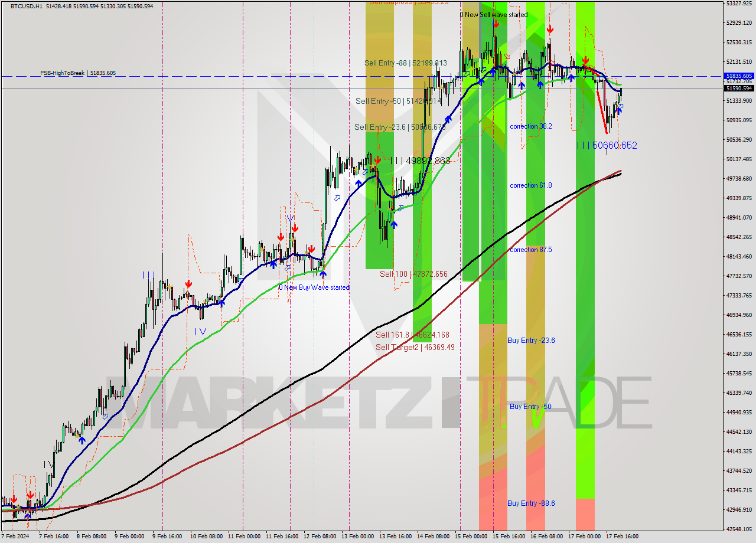
Task: Select the 'correction 87.5' label
Action: point(531,250)
